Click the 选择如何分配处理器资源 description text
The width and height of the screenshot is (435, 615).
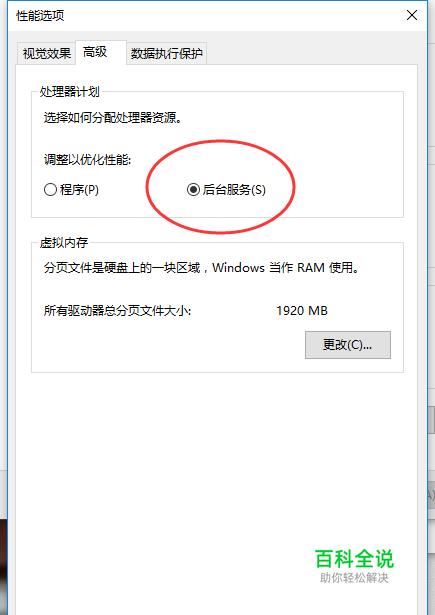(113, 117)
